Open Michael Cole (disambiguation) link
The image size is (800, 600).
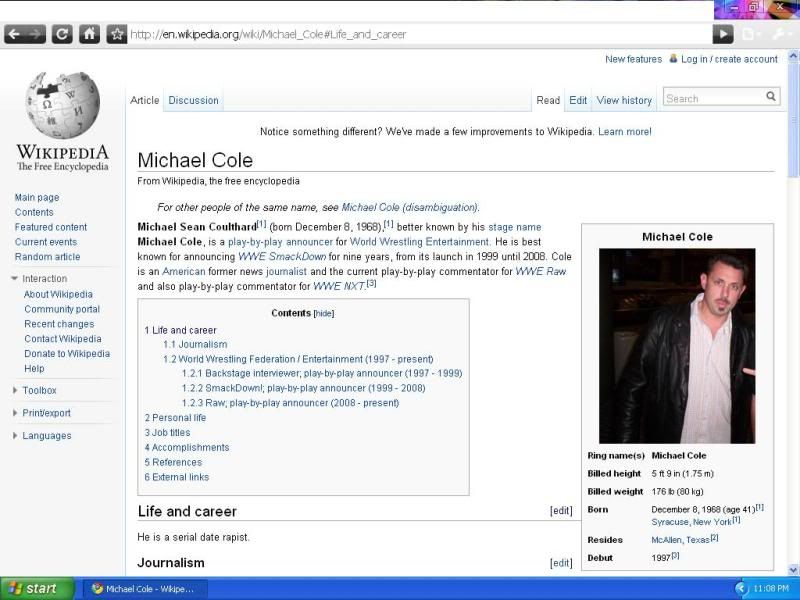[410, 208]
